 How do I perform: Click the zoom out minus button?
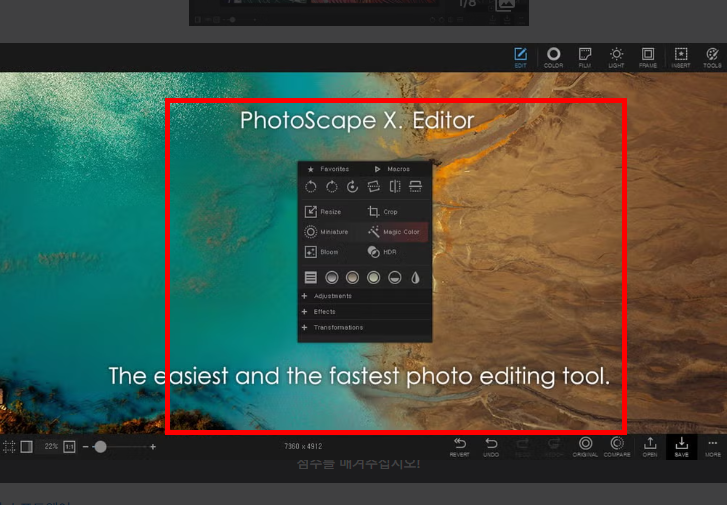[x=85, y=447]
